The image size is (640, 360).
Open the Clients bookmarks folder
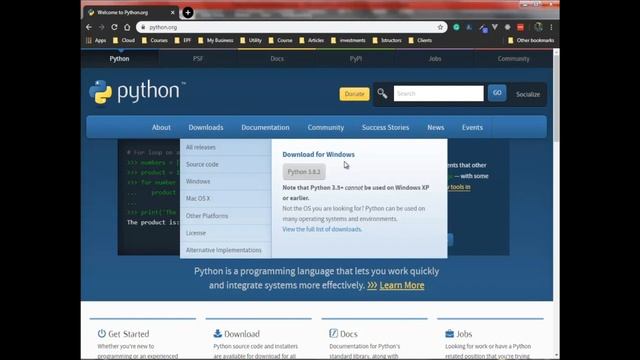coord(420,40)
